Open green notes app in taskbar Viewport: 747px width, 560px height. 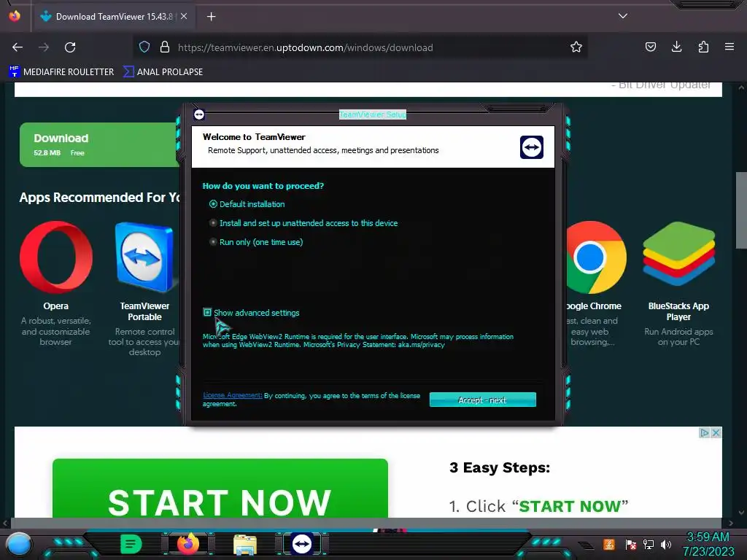[131, 544]
